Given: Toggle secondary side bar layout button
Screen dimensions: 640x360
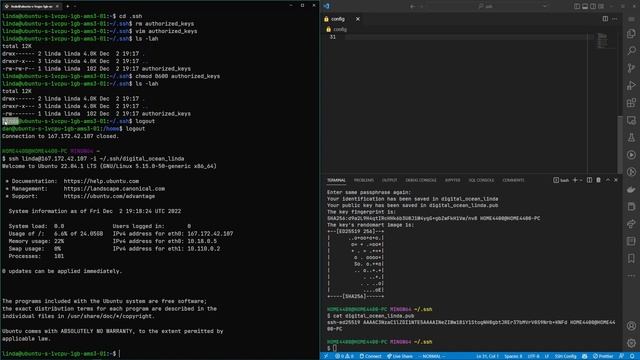Looking at the screenshot, I should [593, 6].
